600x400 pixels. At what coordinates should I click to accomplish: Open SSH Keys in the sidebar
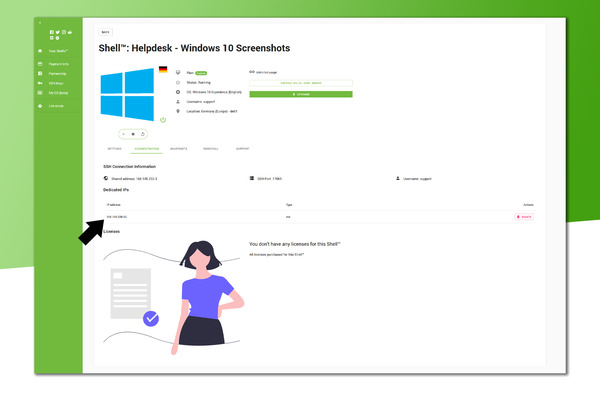click(x=54, y=82)
